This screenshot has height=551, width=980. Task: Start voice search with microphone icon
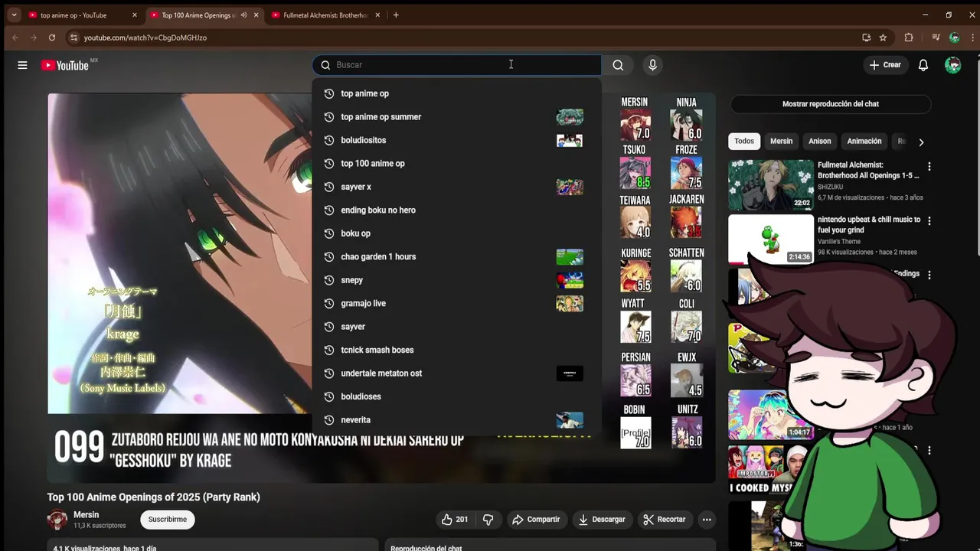[652, 65]
